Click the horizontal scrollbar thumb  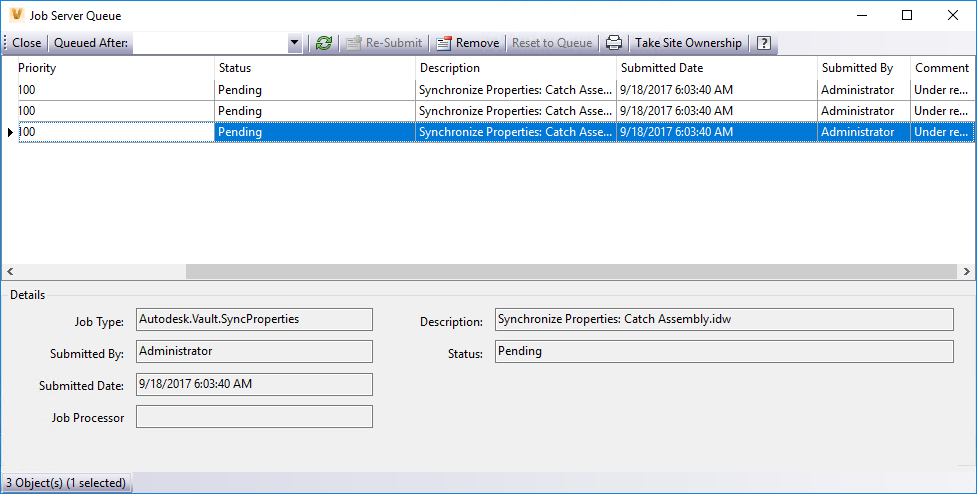pos(571,272)
